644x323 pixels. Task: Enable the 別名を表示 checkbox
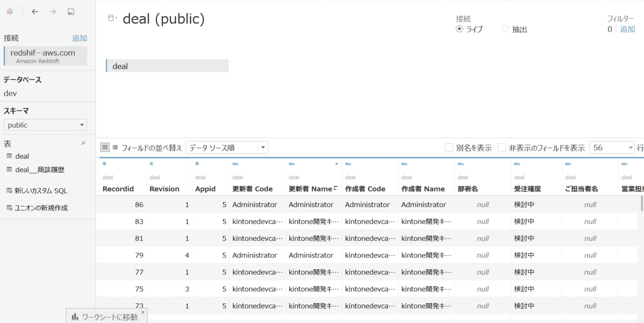click(x=449, y=148)
